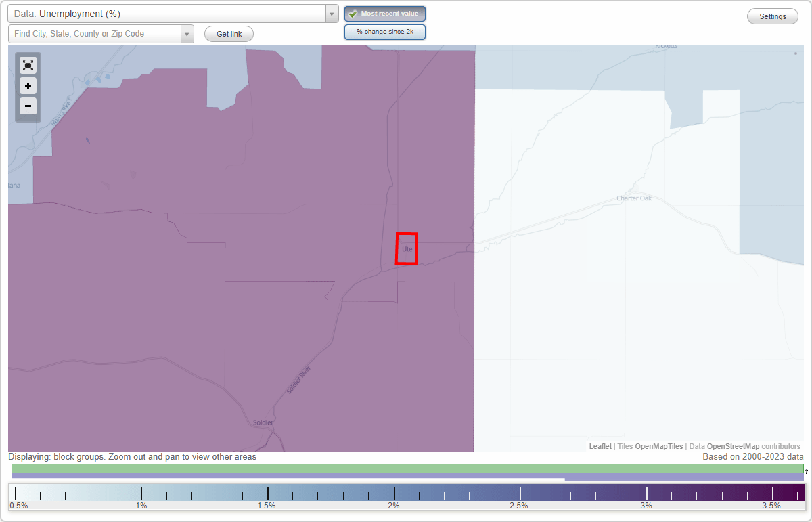This screenshot has height=522, width=812.
Task: Click the Leaflet attribution link
Action: point(600,446)
